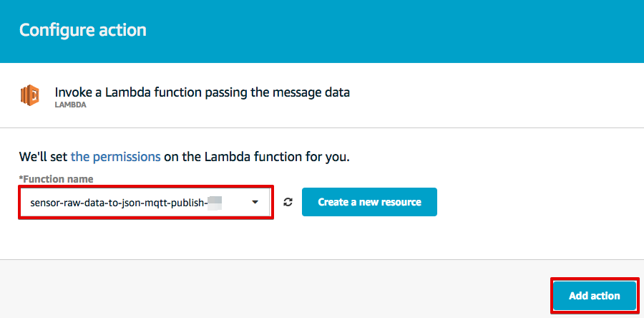Screen dimensions: 644x318
Task: Click the "We'll set" sentence text
Action: click(x=185, y=157)
